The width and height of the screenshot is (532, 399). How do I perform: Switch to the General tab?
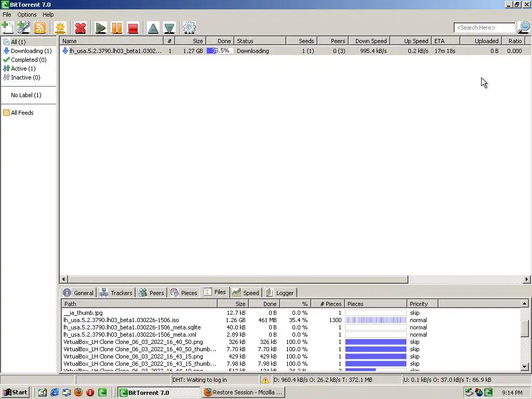coord(78,293)
